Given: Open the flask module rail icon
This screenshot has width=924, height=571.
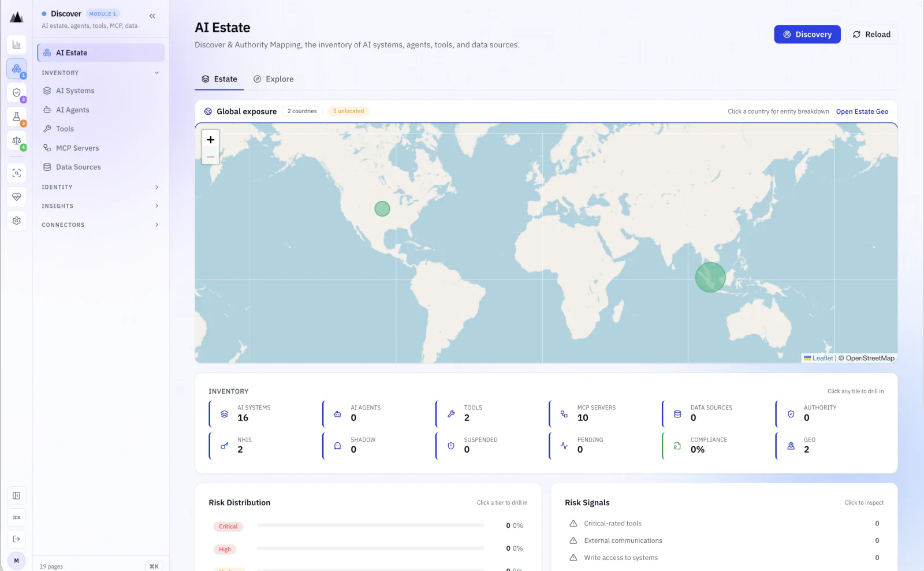Looking at the screenshot, I should (17, 117).
